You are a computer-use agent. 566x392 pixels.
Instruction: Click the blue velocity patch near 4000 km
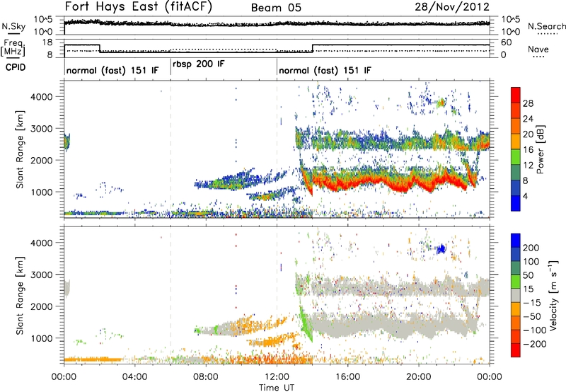(441, 248)
